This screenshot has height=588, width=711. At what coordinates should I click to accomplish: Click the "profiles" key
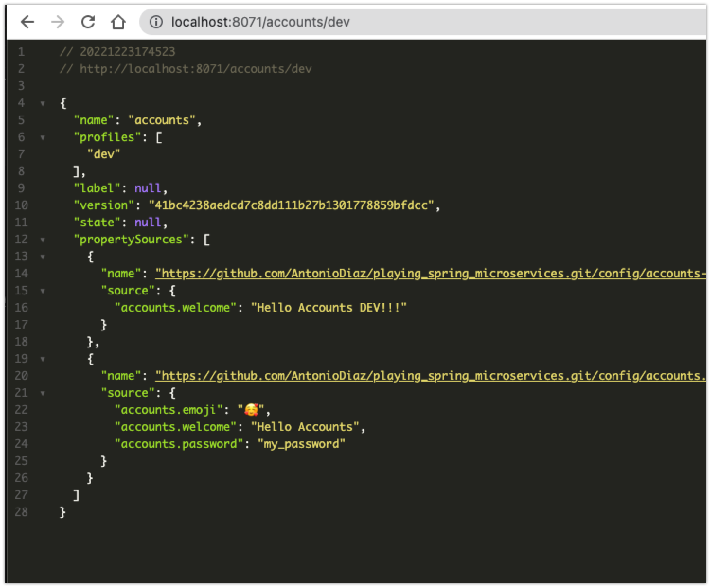coord(107,137)
